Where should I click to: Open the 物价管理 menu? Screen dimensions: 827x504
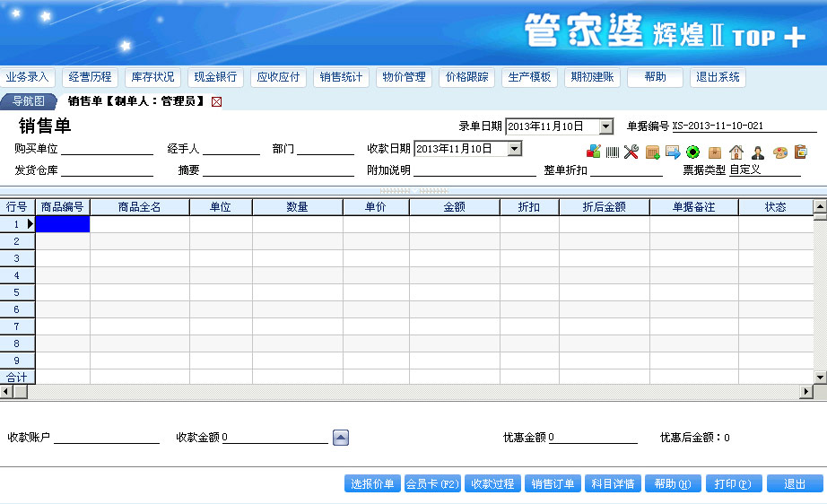404,77
